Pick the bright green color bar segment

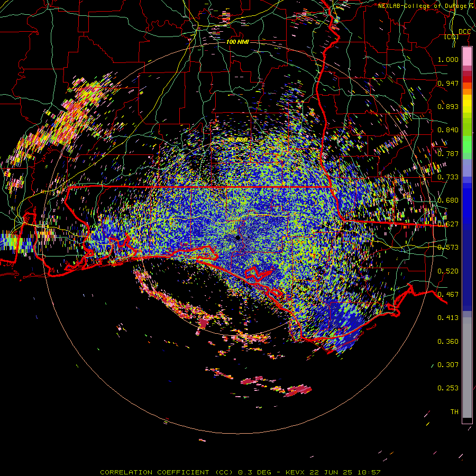(467, 144)
